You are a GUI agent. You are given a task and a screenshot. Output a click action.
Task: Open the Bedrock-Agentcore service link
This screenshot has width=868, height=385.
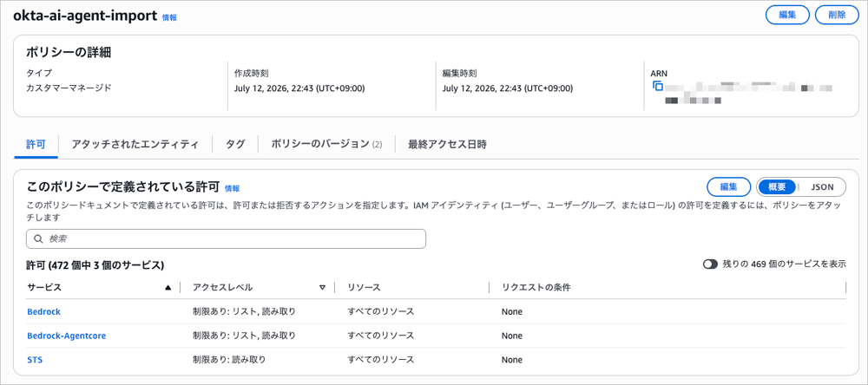click(67, 336)
